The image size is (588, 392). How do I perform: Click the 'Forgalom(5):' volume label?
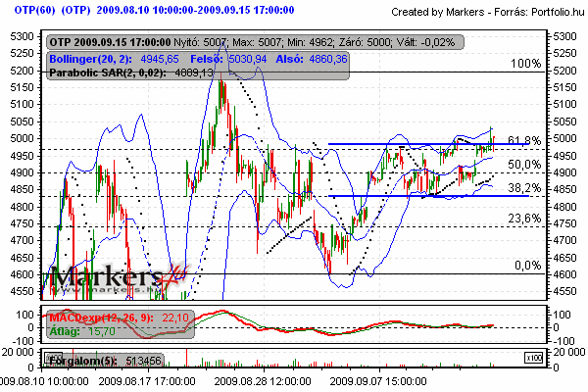83,361
